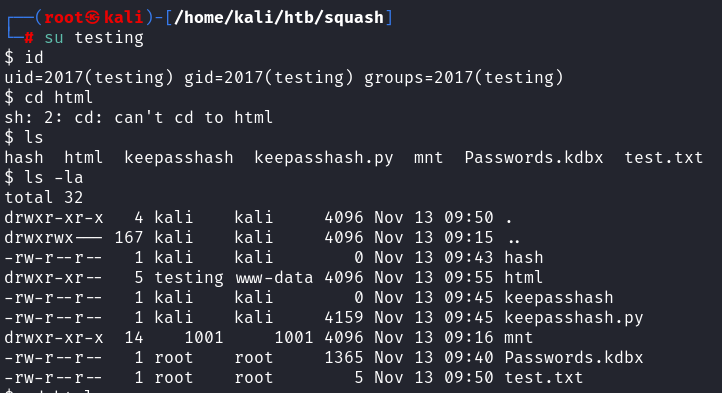Click the ls -la command line

[44, 177]
